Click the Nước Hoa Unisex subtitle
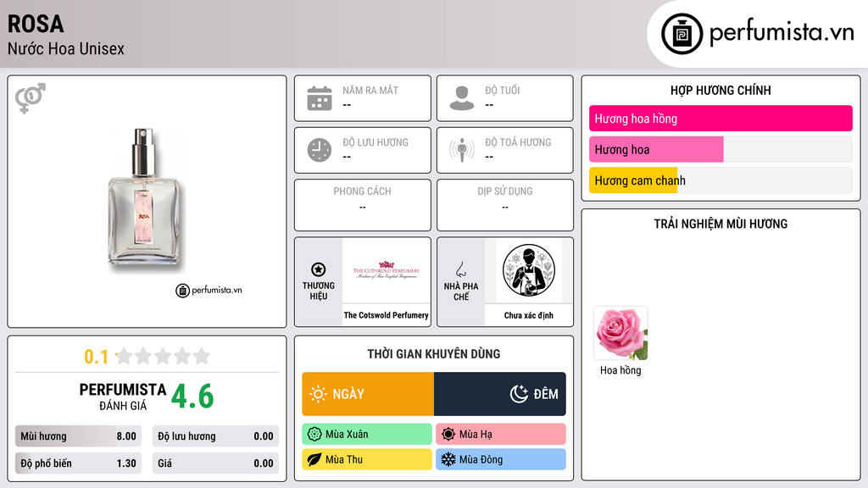This screenshot has height=488, width=868. click(x=66, y=48)
